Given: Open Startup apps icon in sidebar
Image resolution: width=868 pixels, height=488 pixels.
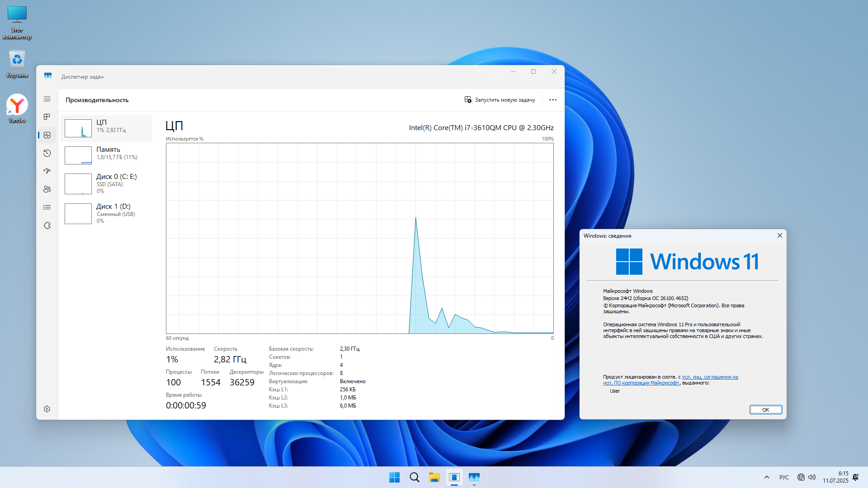Looking at the screenshot, I should click(x=47, y=171).
